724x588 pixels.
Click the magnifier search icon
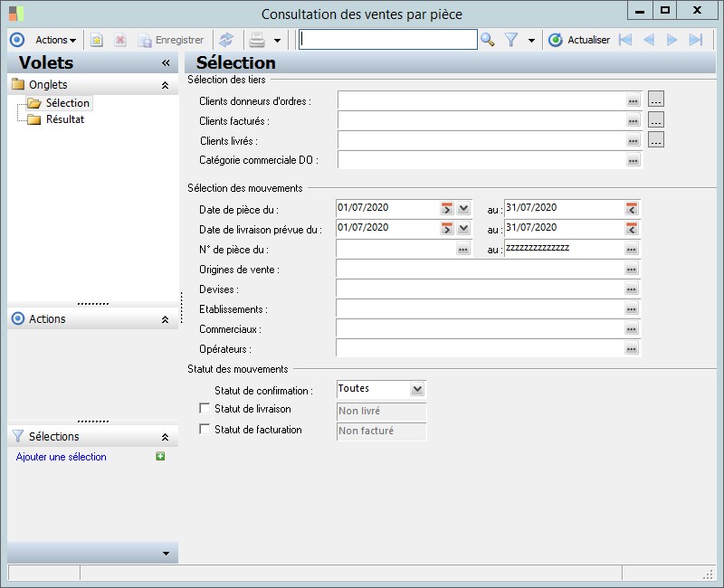[488, 40]
